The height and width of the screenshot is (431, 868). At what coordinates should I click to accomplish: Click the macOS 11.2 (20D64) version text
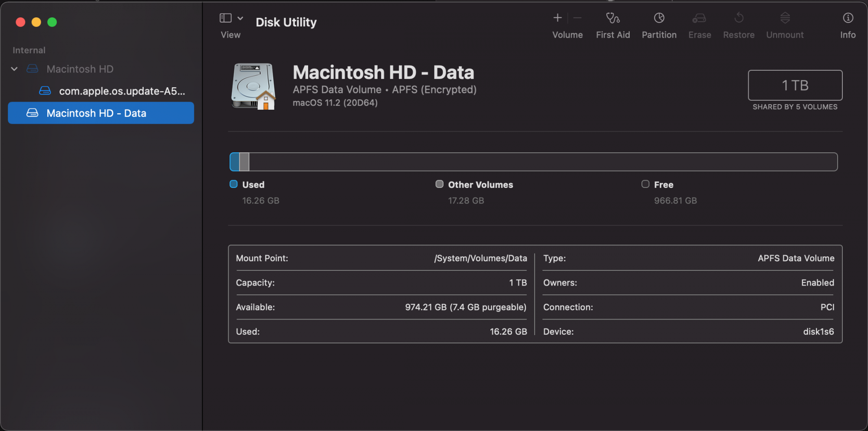pyautogui.click(x=335, y=103)
